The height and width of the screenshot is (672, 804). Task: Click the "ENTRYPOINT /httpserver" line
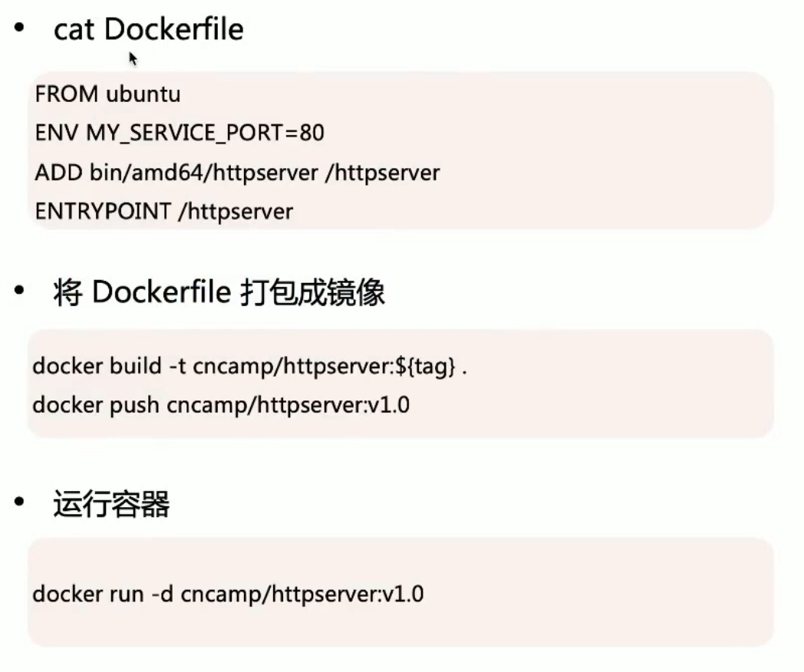[164, 211]
